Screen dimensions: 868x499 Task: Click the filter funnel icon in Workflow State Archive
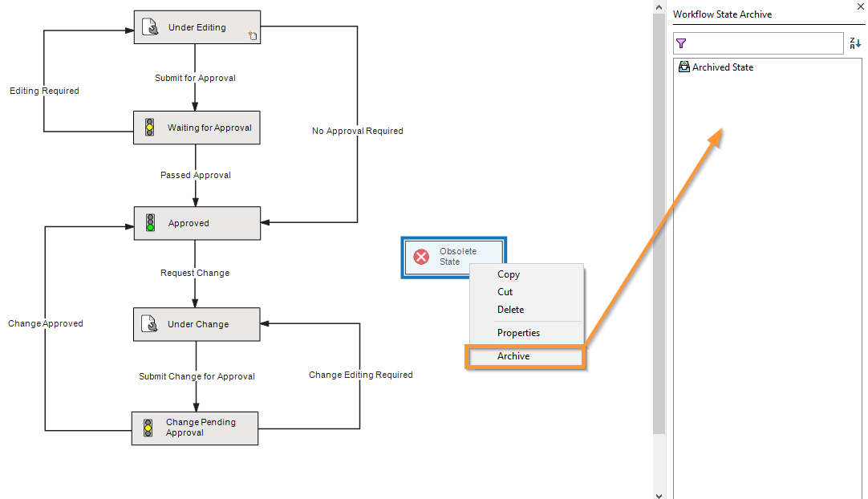point(681,43)
